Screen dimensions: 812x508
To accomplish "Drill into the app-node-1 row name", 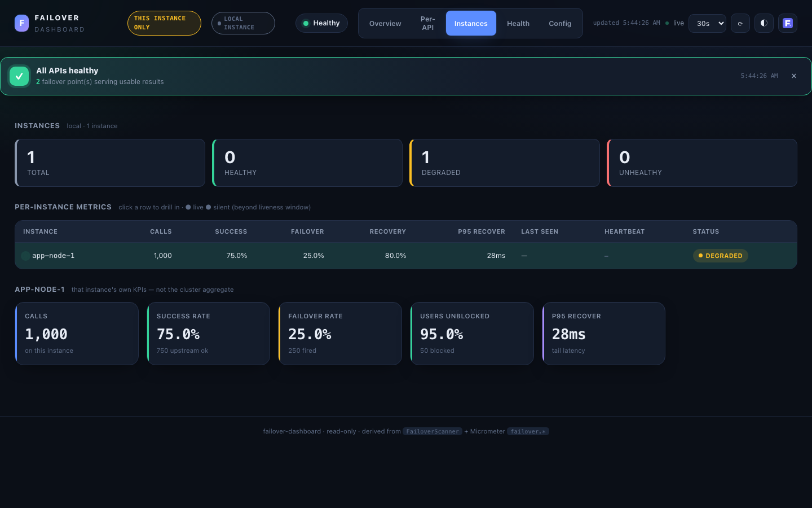I will pos(53,256).
